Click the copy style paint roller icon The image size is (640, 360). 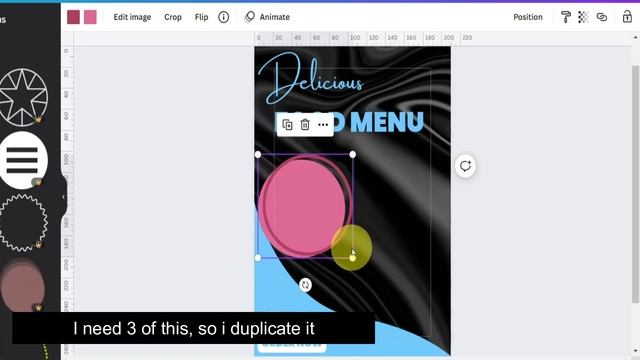coord(566,17)
